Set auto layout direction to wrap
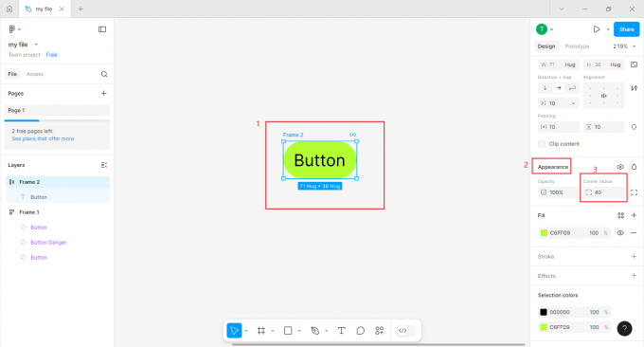The image size is (644, 347). pos(572,88)
